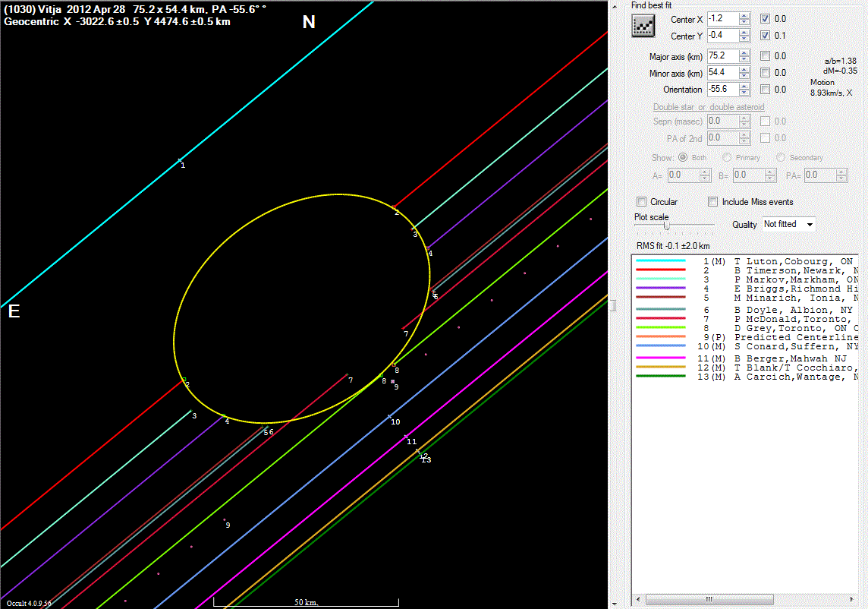Click the Double star or double asteroid label
The height and width of the screenshot is (609, 868).
pyautogui.click(x=709, y=107)
